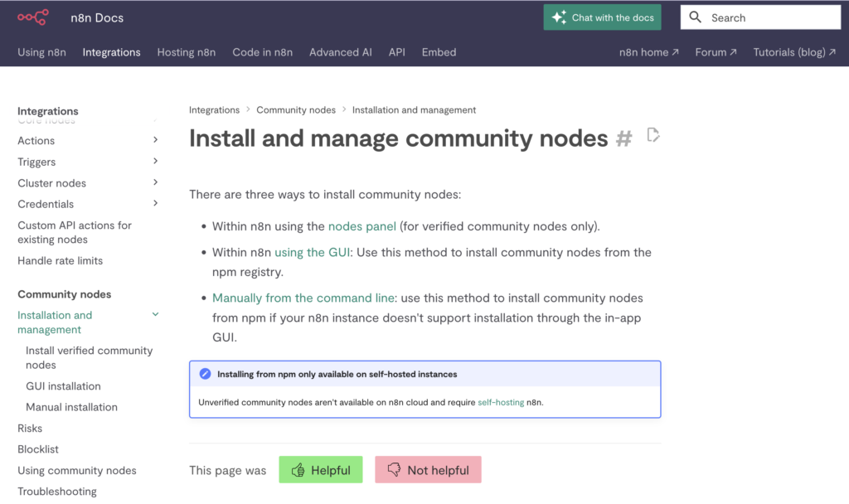This screenshot has width=849, height=504.
Task: Click the magnifier icon in search box
Action: (x=696, y=17)
